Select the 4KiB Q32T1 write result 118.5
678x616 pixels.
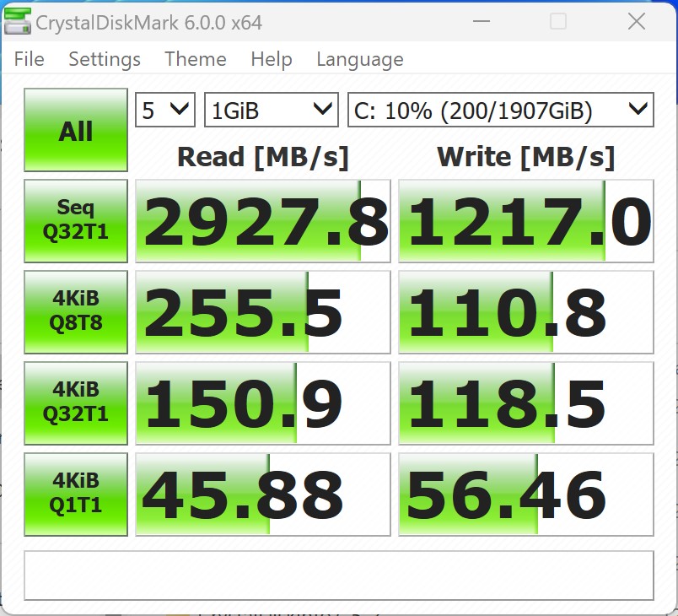point(526,403)
